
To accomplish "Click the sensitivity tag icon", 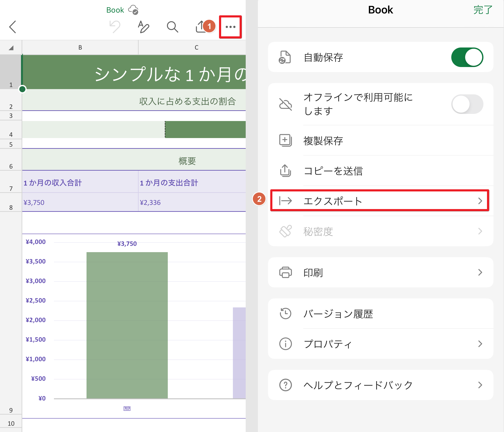I will 285,231.
